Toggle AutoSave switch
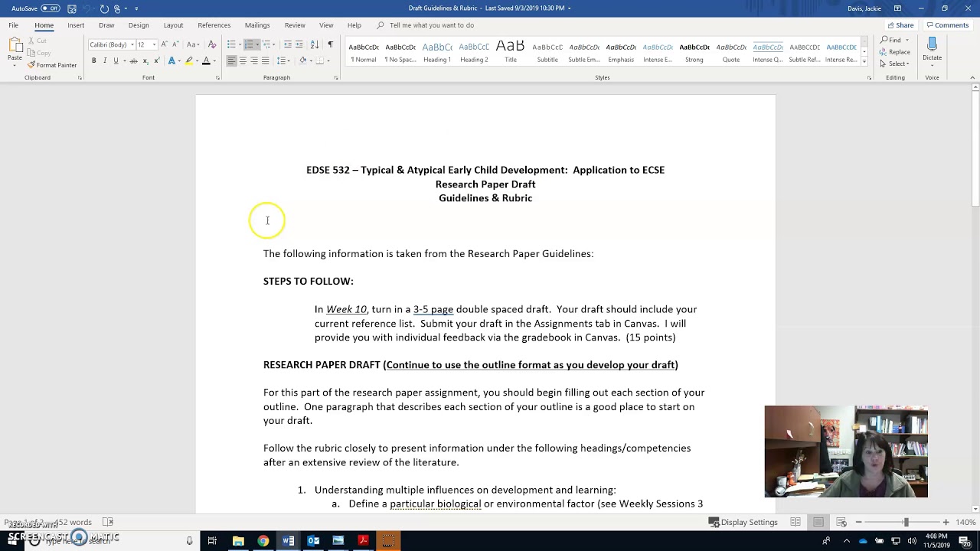The image size is (980, 551). click(x=51, y=8)
